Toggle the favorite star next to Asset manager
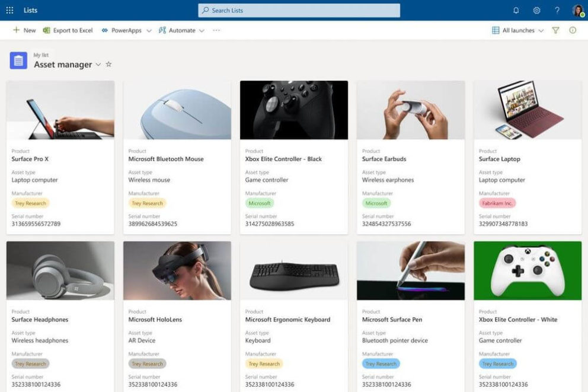The height and width of the screenshot is (392, 588). pyautogui.click(x=109, y=65)
